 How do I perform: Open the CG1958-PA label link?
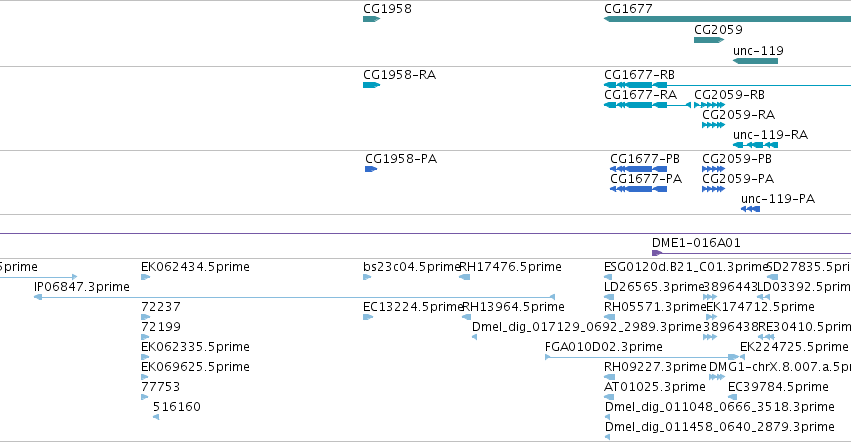click(x=401, y=159)
